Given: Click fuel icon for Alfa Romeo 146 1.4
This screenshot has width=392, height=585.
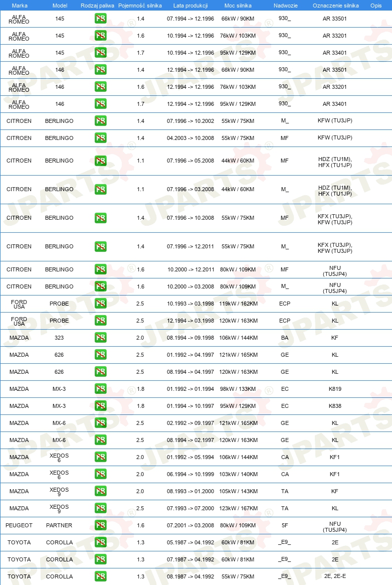Looking at the screenshot, I should tap(101, 69).
